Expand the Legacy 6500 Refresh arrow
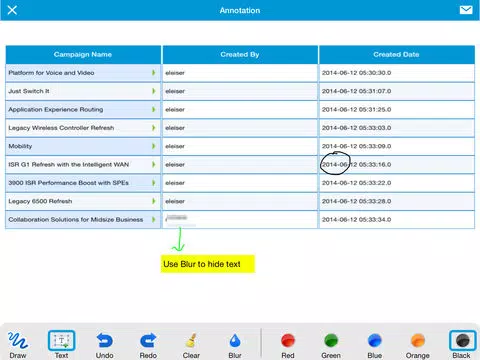 154,201
